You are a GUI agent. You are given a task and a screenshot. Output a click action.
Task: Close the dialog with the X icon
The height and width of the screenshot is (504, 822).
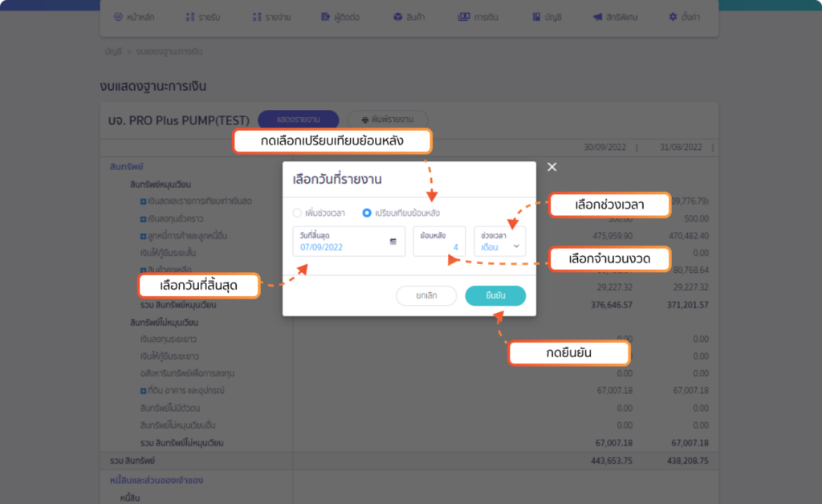551,167
